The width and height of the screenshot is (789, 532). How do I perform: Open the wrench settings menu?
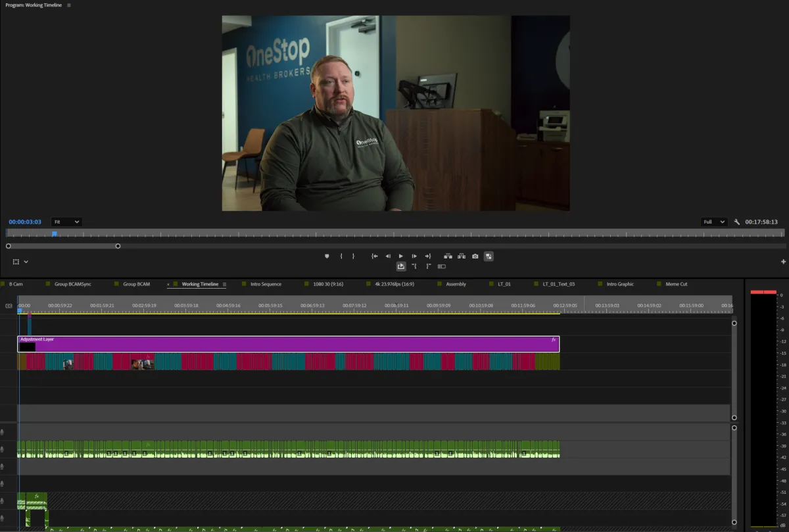(737, 222)
